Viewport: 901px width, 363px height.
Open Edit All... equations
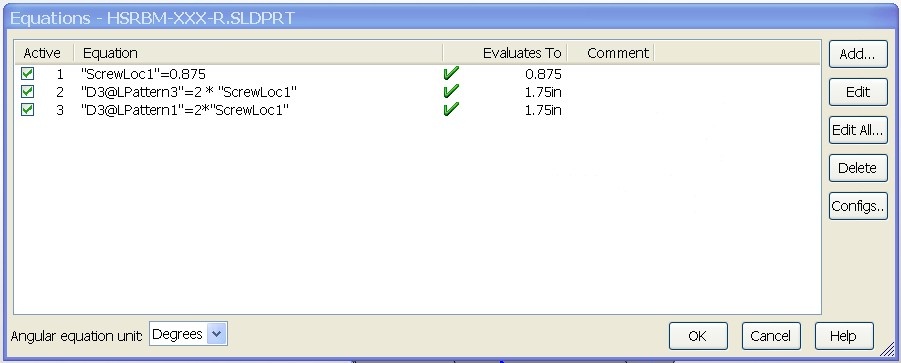(858, 130)
